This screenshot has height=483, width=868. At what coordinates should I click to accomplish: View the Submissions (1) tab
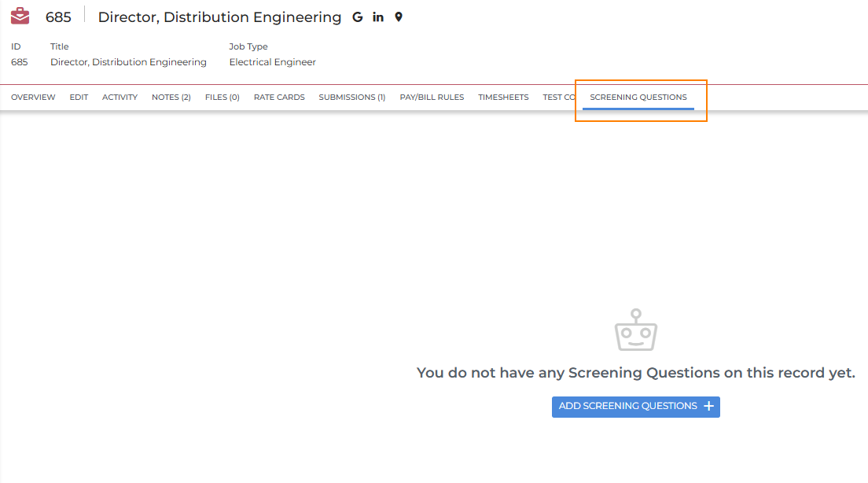[x=352, y=97]
